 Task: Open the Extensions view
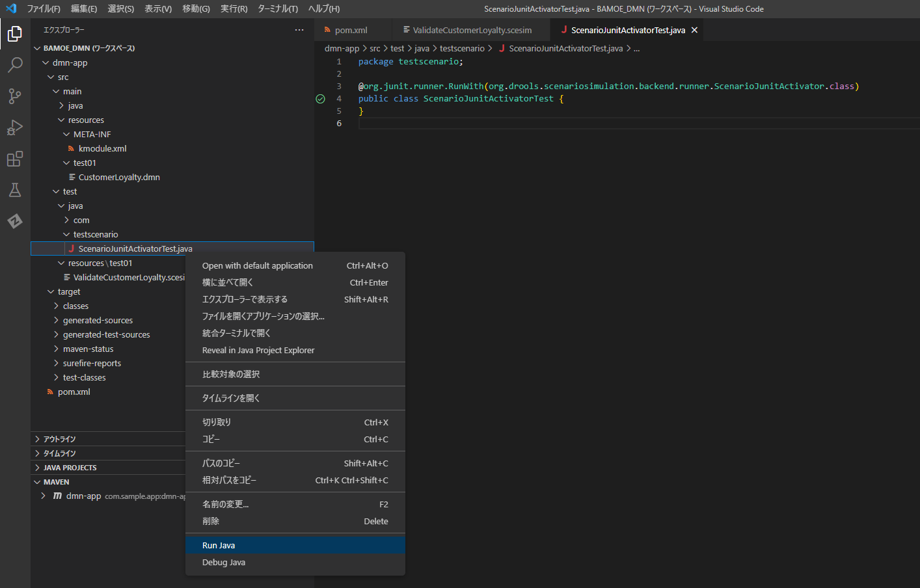pyautogui.click(x=15, y=159)
